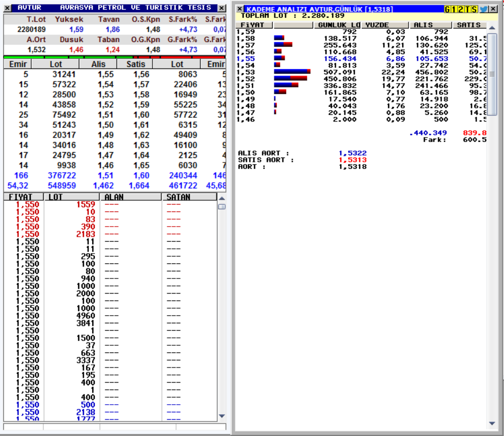Click daily lot value 507.091
504x436 pixels.
point(340,72)
